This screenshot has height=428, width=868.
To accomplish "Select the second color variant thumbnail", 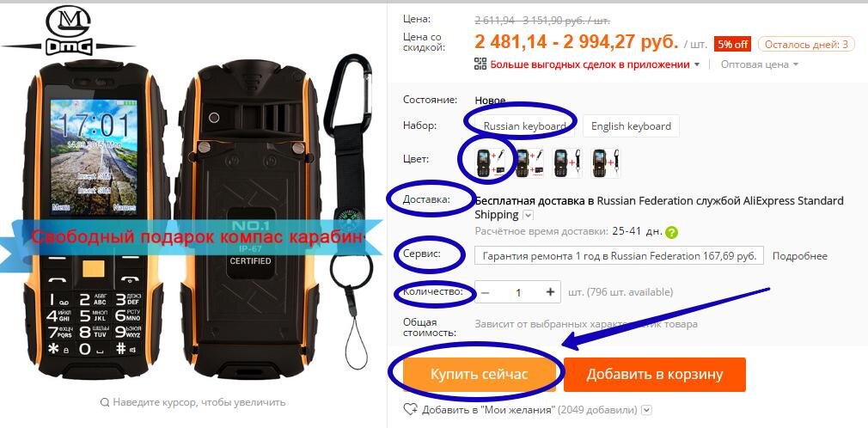I will [x=529, y=162].
